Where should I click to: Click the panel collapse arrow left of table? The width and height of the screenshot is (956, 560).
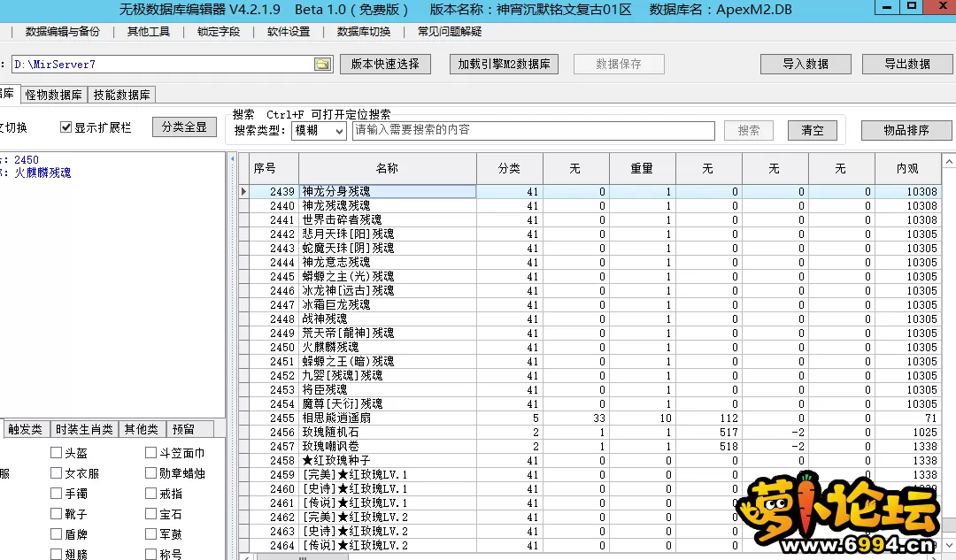[x=232, y=159]
